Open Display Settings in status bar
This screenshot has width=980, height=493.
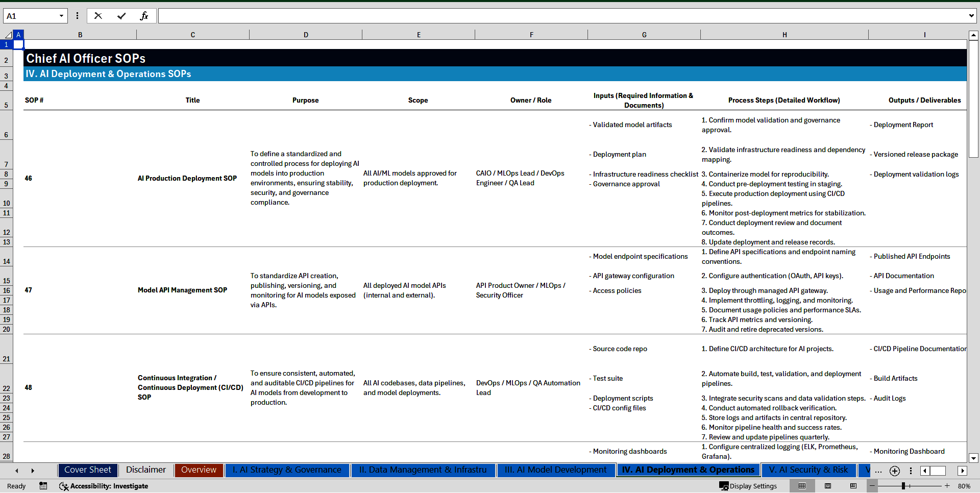748,486
